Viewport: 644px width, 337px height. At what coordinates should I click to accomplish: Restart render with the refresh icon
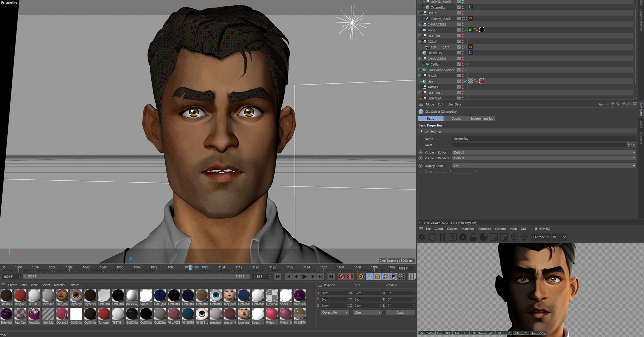coord(432,237)
